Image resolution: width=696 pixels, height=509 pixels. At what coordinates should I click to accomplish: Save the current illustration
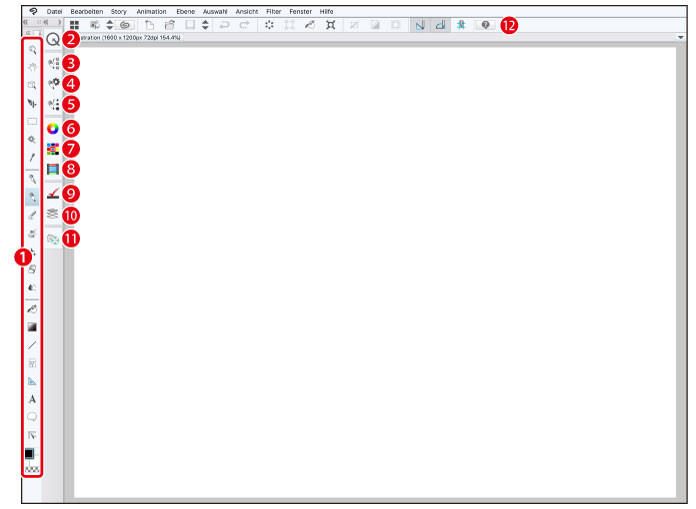pyautogui.click(x=190, y=25)
